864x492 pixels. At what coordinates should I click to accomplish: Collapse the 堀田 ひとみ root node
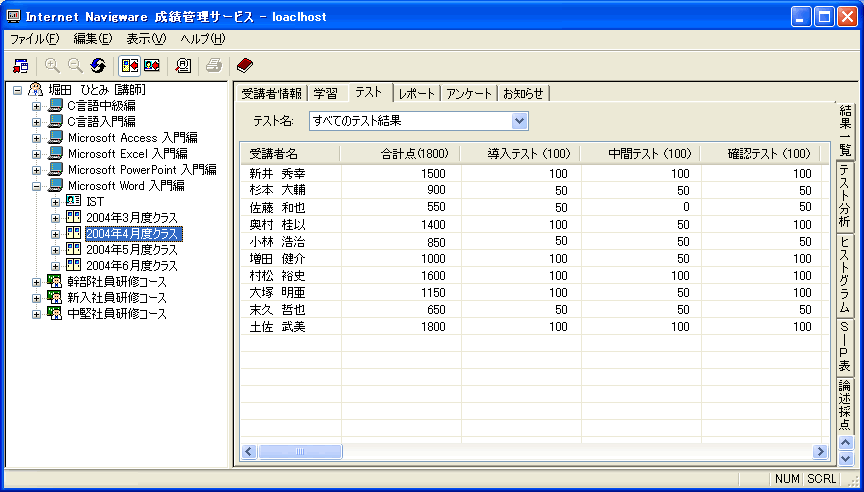[18, 90]
